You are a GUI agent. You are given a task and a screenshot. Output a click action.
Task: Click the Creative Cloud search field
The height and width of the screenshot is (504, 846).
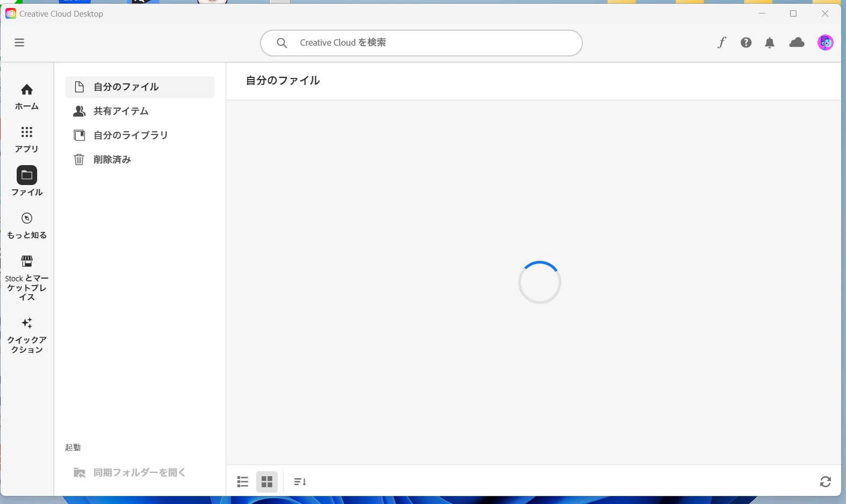click(x=421, y=43)
